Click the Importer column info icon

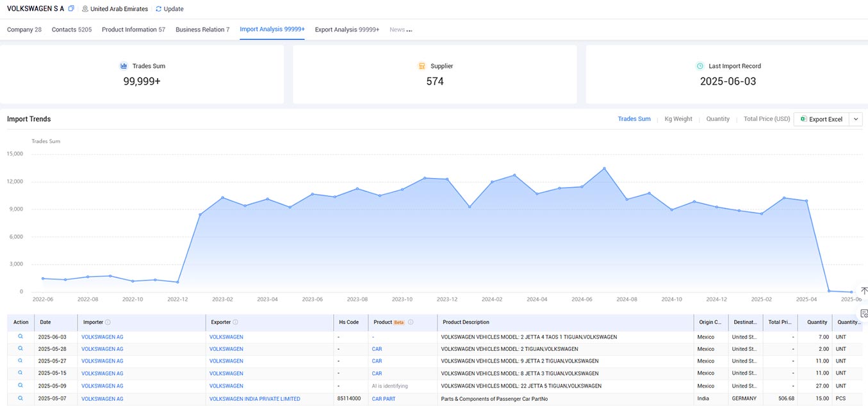108,322
